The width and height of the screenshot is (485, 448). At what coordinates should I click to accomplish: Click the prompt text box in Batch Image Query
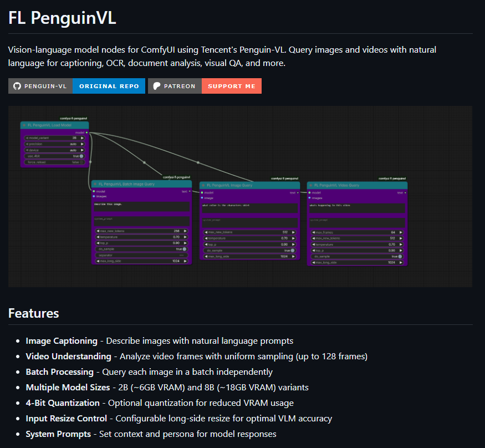click(x=142, y=207)
